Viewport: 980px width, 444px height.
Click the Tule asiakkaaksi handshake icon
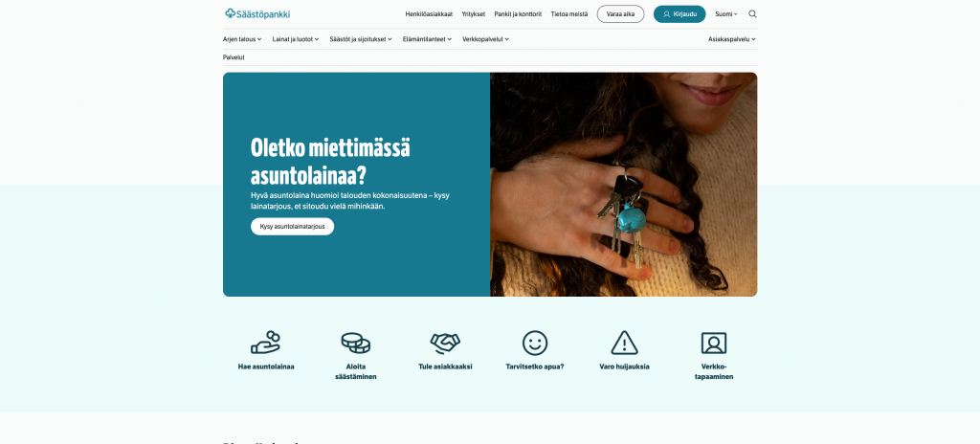[445, 343]
